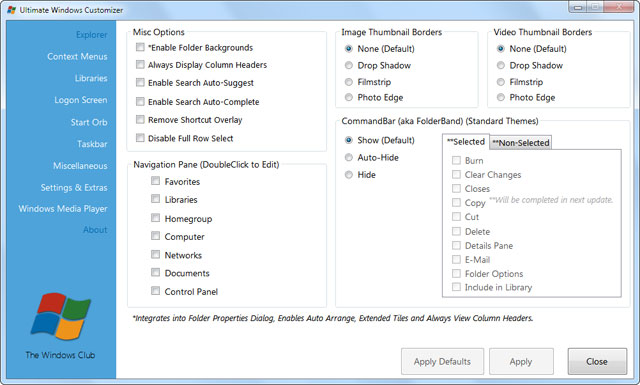640x385 pixels.
Task: Select None (Default) for Image Thumbnail Borders
Action: click(x=349, y=49)
